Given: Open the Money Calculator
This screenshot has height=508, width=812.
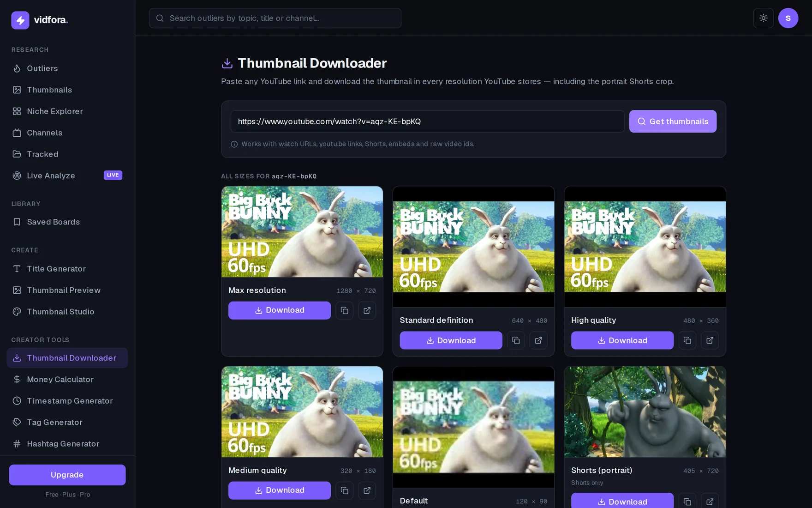Looking at the screenshot, I should (67, 379).
